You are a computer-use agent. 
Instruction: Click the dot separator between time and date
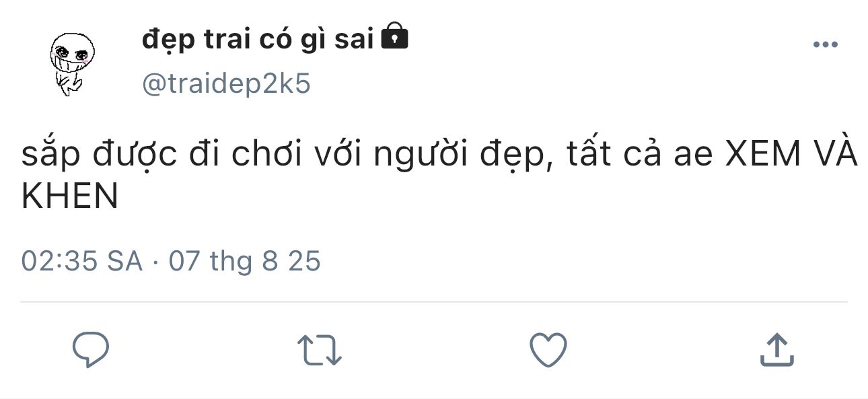click(x=155, y=262)
